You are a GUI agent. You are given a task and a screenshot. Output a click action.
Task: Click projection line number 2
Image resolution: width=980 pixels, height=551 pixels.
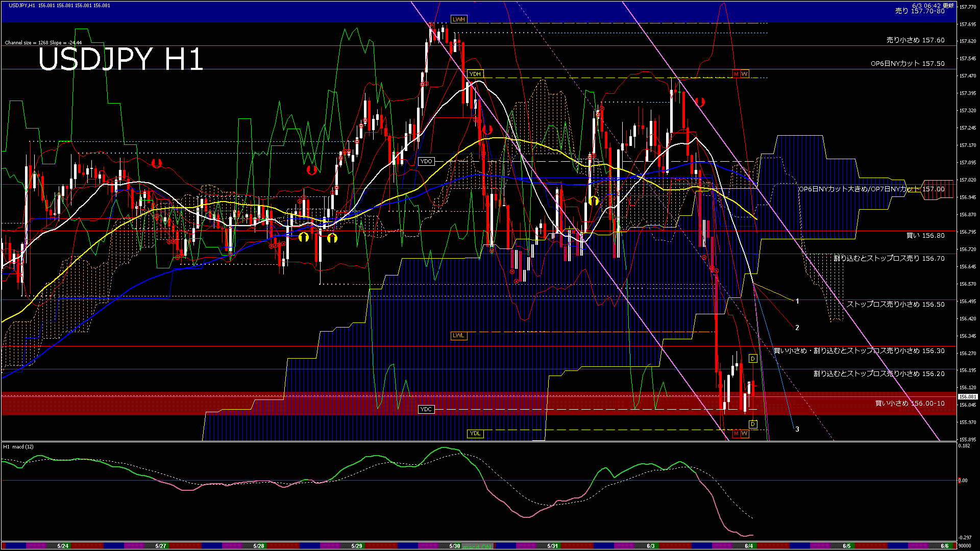point(797,328)
